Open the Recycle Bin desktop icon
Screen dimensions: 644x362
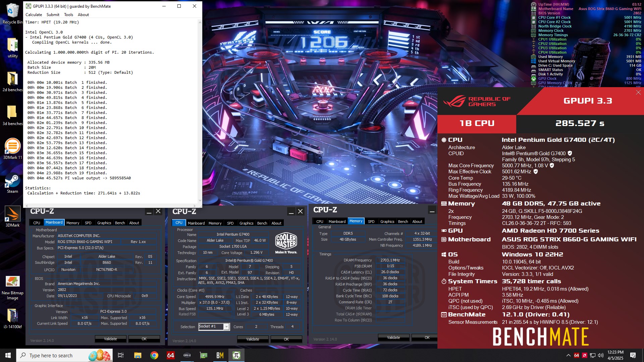click(x=12, y=13)
